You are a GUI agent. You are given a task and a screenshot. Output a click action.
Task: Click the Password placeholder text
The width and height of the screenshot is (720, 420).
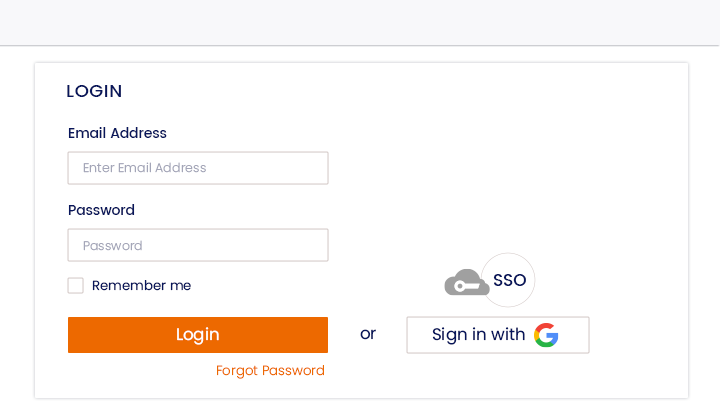coord(112,246)
